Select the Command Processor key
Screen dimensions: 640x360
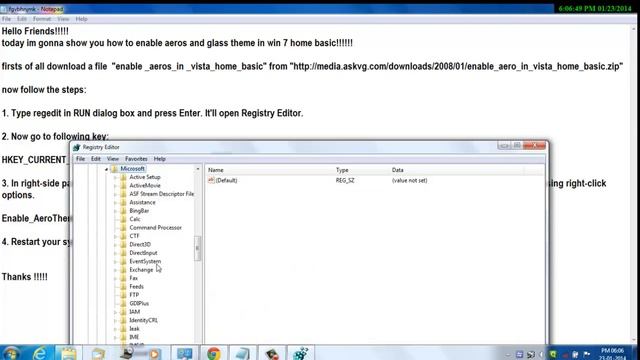(x=156, y=228)
